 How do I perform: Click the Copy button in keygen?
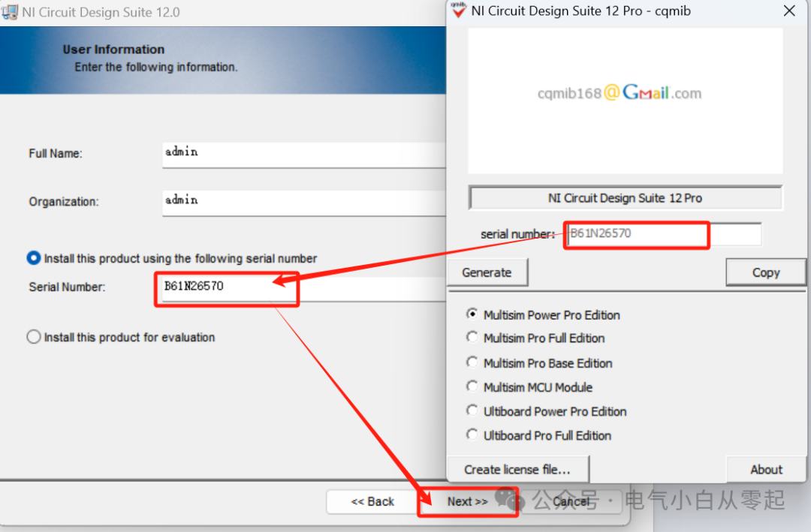[766, 272]
